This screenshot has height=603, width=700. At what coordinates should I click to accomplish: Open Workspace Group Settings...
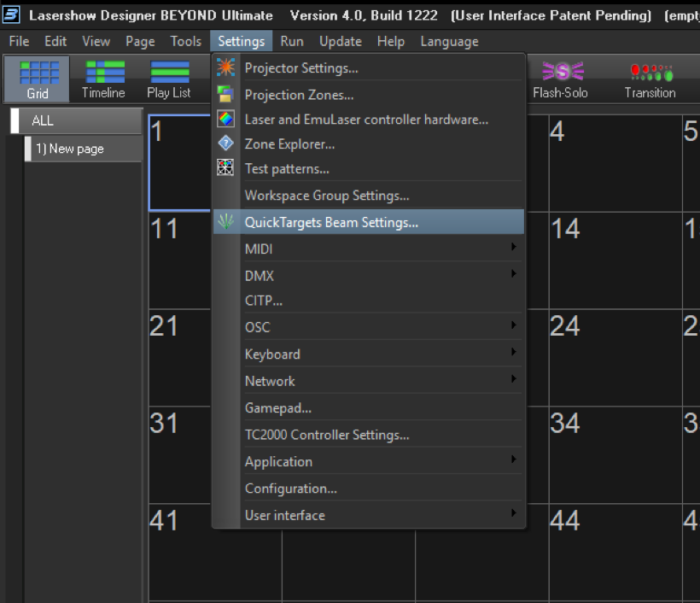point(369,196)
